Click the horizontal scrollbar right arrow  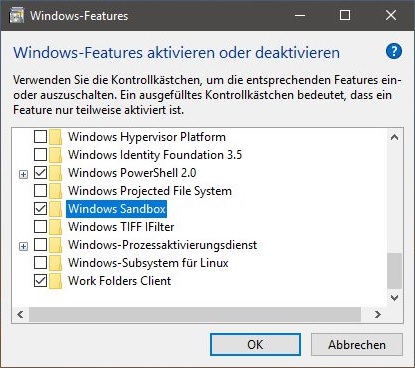coord(378,314)
